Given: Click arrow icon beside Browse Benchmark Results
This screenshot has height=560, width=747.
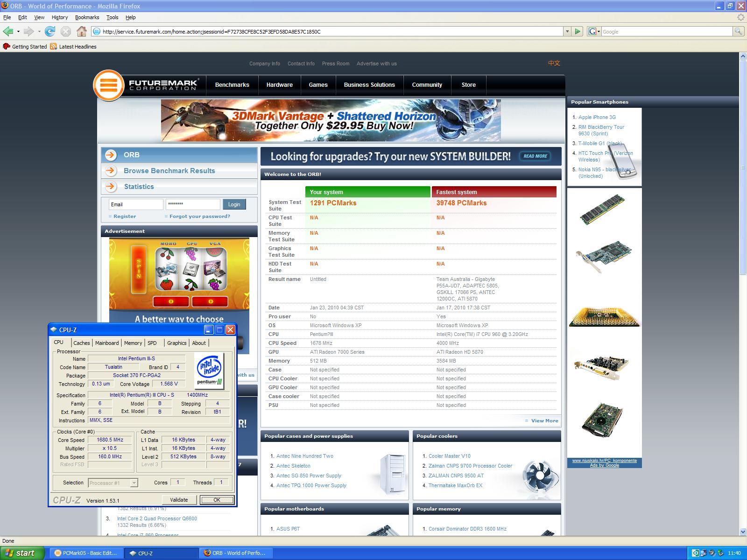Looking at the screenshot, I should (111, 171).
